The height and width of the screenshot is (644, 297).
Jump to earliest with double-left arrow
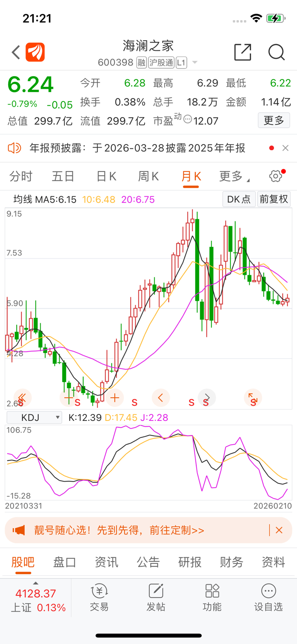coord(22,398)
